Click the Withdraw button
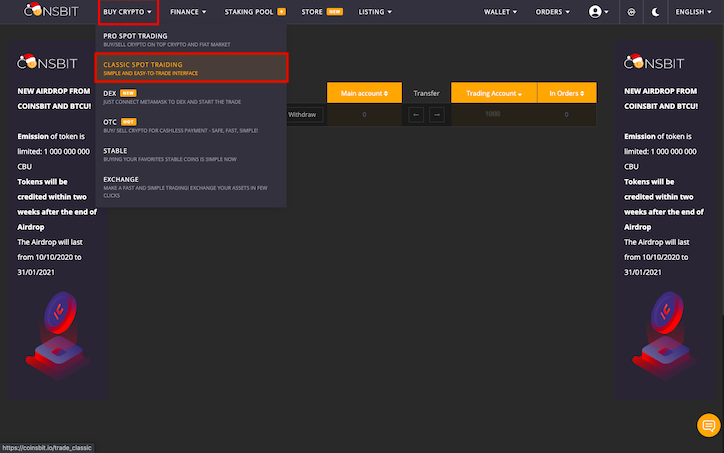Screen dimensions: 724x453 [x=303, y=115]
